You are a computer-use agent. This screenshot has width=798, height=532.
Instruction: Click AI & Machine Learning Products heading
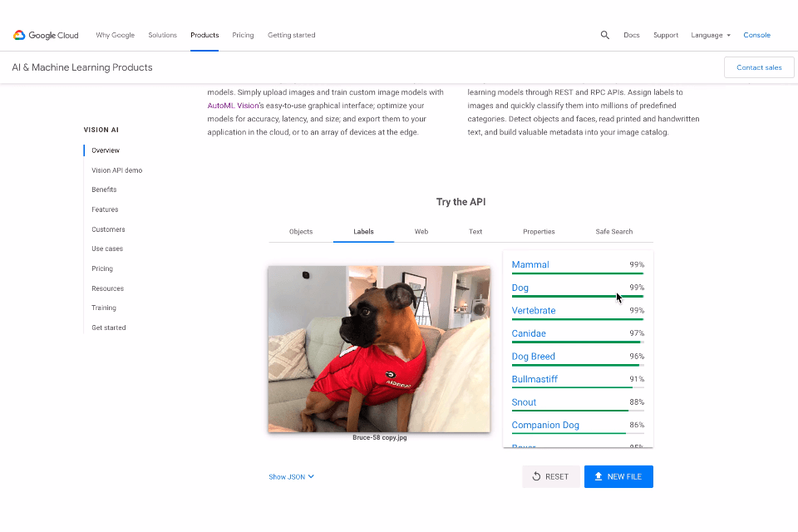point(82,67)
